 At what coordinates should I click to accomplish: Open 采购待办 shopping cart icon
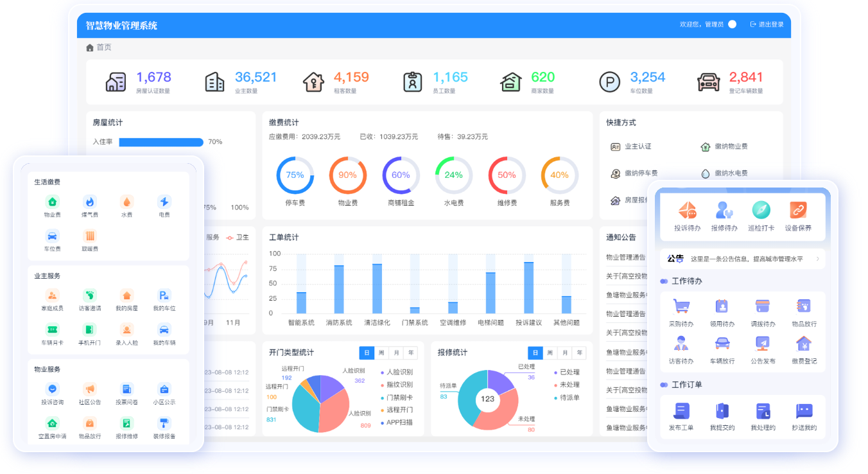(x=681, y=306)
